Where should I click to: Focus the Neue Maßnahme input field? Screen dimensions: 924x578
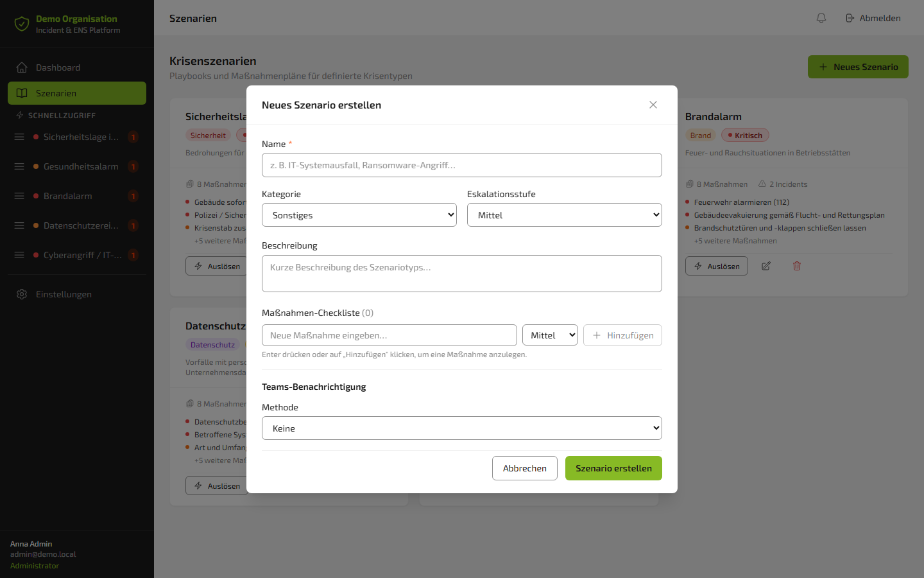tap(389, 335)
